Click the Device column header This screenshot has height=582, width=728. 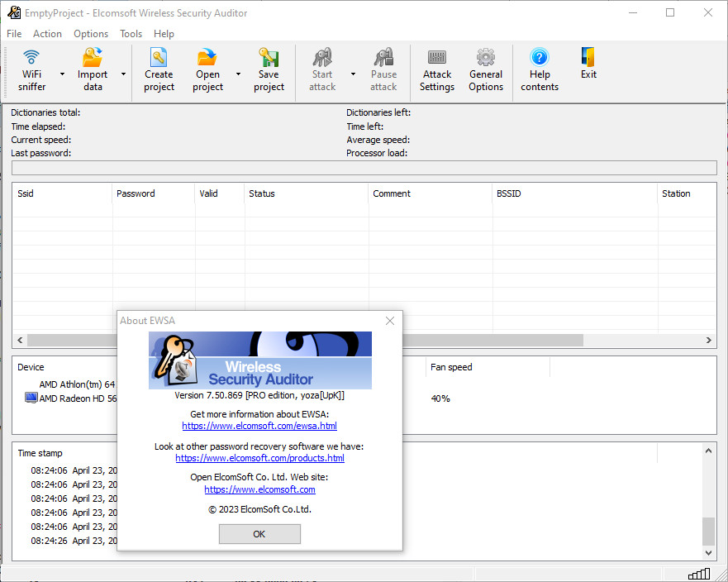[x=65, y=367]
